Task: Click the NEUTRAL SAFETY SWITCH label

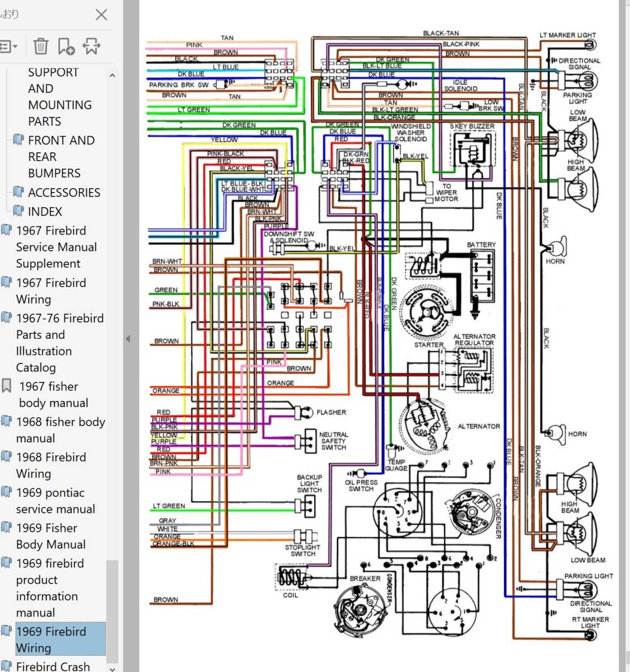Action: [334, 441]
